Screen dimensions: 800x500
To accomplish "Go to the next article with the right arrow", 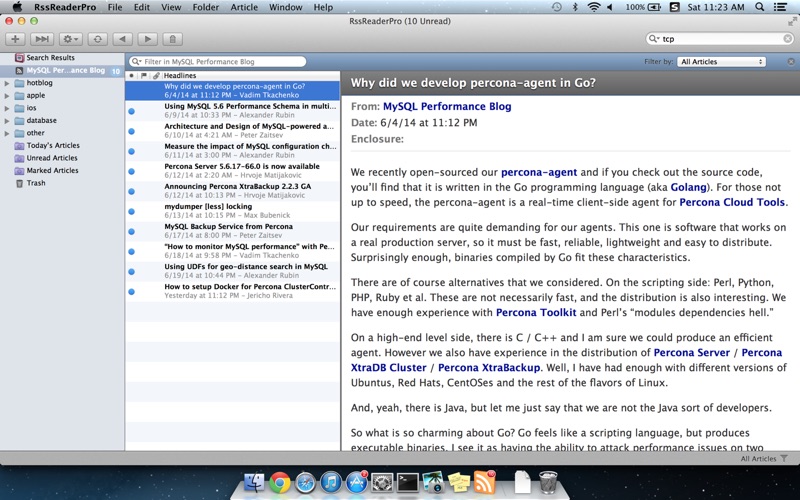I will pos(147,39).
